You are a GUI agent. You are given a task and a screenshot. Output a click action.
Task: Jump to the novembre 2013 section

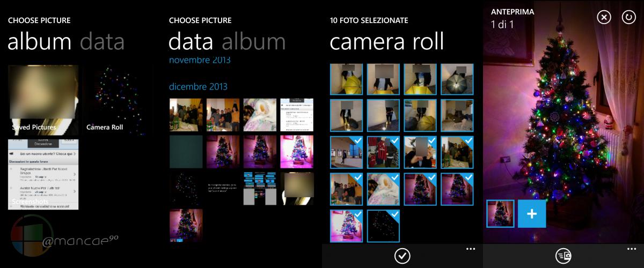200,60
